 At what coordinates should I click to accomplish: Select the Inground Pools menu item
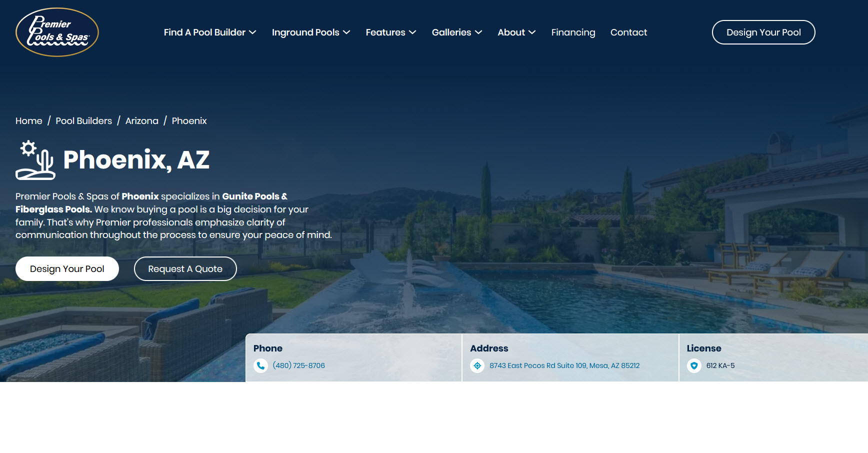click(x=305, y=32)
